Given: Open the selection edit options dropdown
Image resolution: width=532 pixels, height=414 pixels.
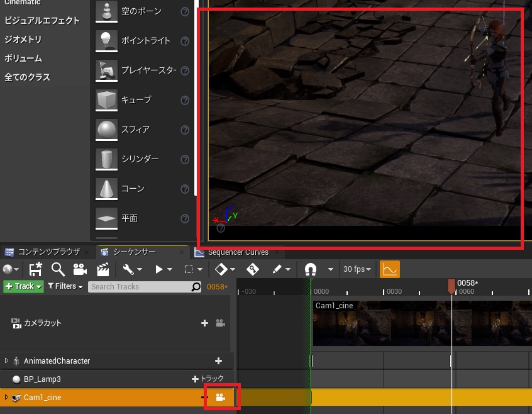Looking at the screenshot, I should (x=193, y=269).
